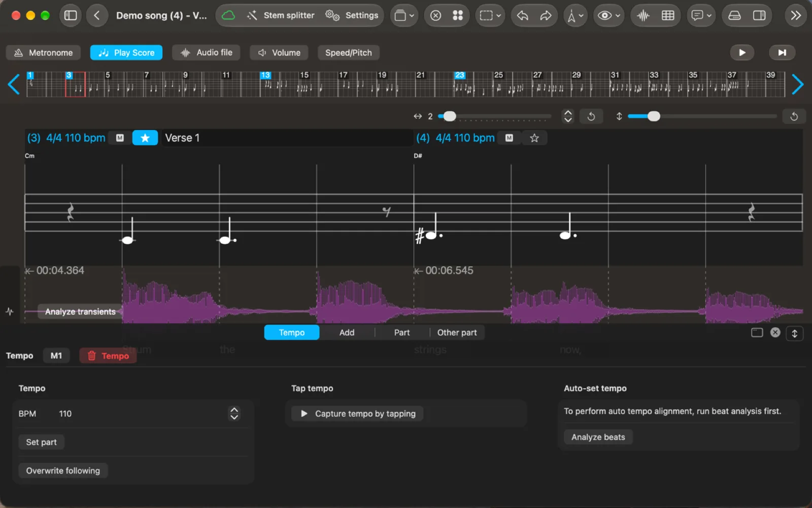
Task: Go back with the left chevron button
Action: [96, 15]
